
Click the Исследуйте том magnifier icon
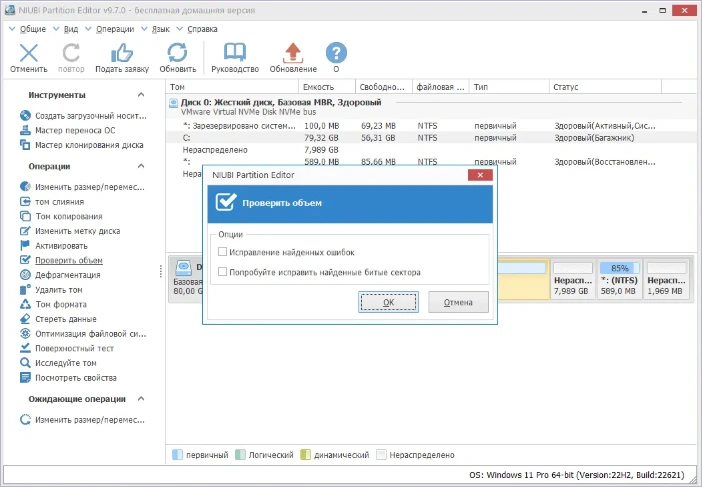[25, 363]
